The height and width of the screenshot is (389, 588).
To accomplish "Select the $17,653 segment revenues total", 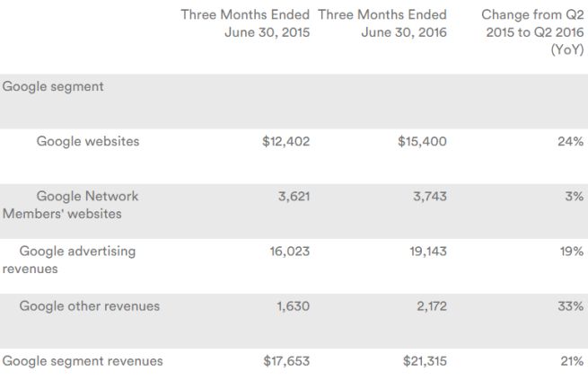I will [286, 361].
